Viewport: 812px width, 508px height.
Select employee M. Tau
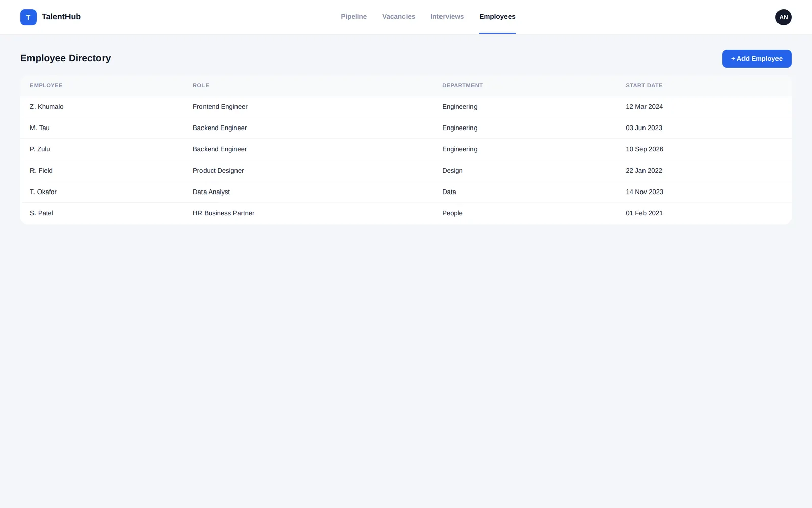click(x=40, y=128)
